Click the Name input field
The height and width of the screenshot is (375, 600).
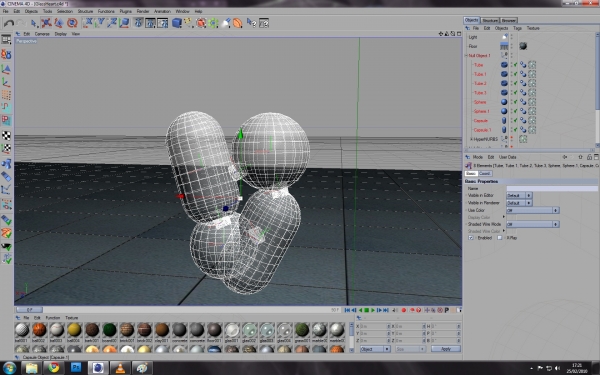pyautogui.click(x=552, y=188)
